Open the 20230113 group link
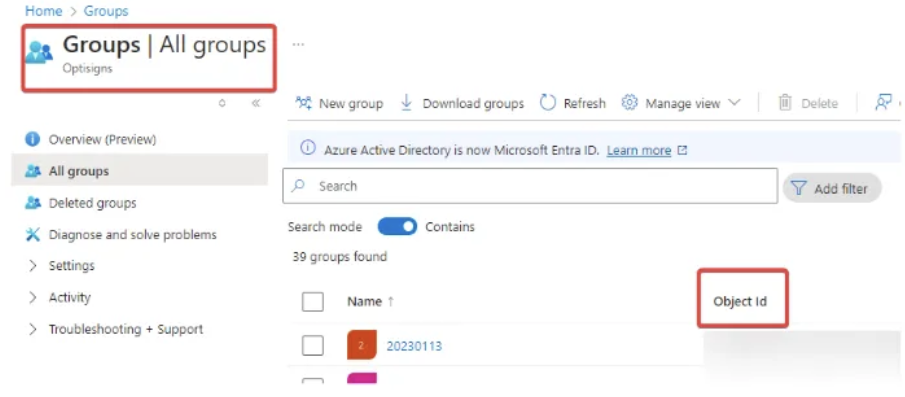 (414, 346)
